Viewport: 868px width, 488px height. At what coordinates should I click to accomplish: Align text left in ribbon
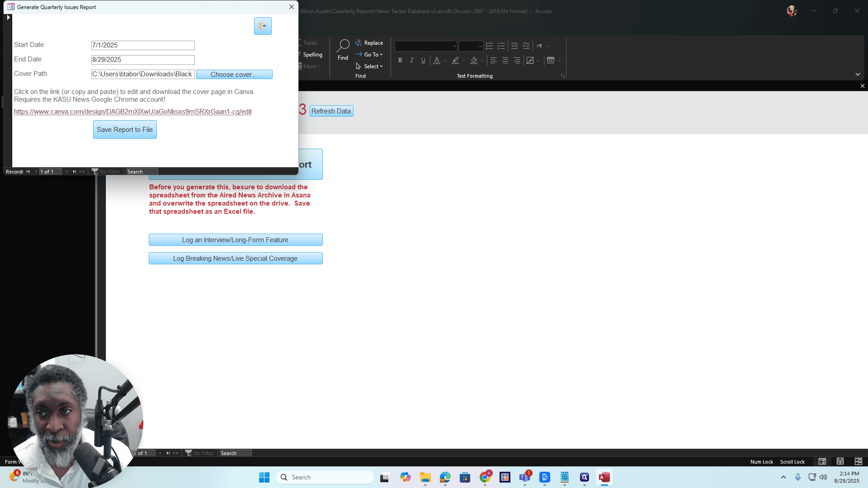494,60
